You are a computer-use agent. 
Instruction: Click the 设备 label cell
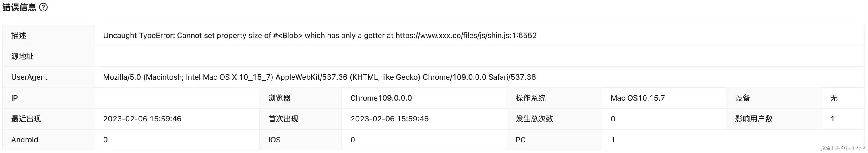point(742,98)
